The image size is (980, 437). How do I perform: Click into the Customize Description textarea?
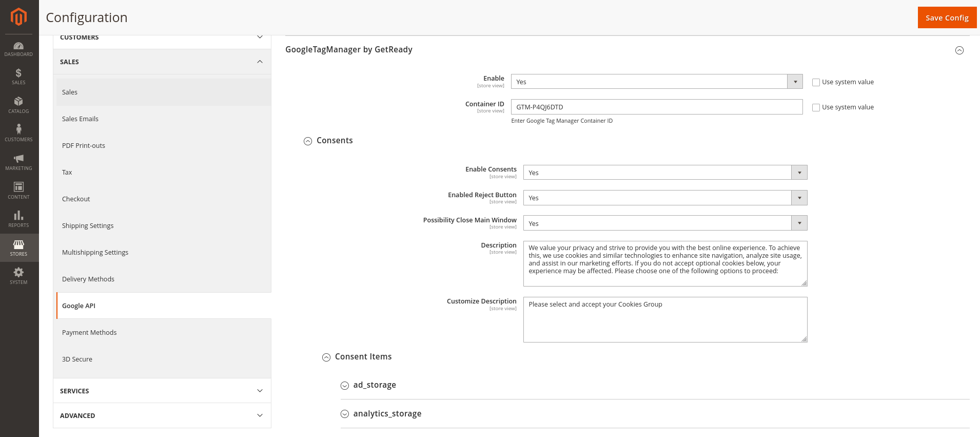[665, 319]
